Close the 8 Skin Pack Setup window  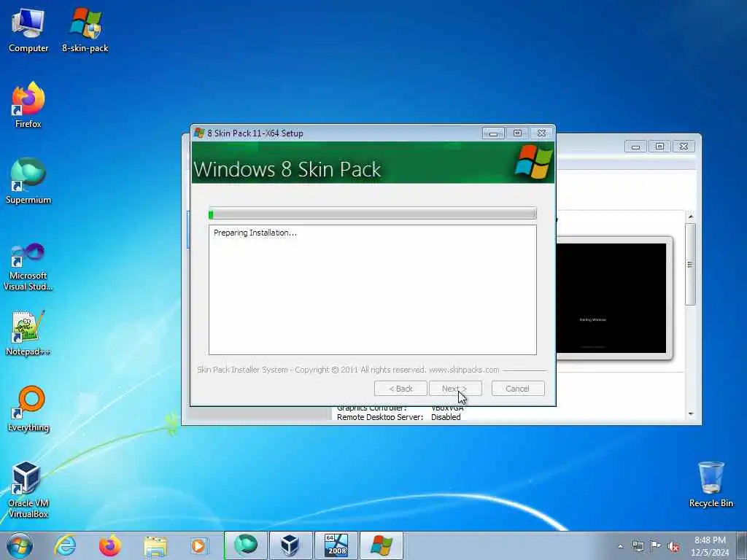542,133
